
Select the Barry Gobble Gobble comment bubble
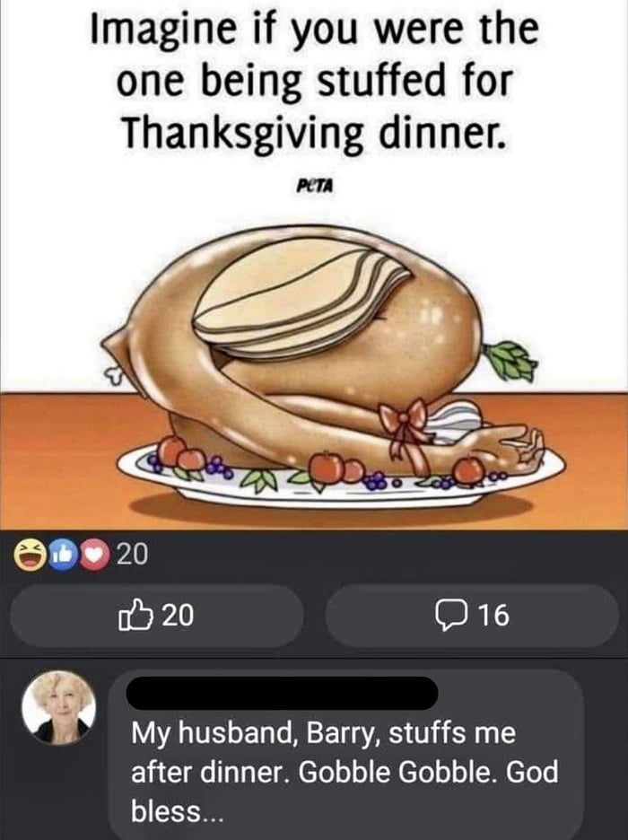(345, 754)
